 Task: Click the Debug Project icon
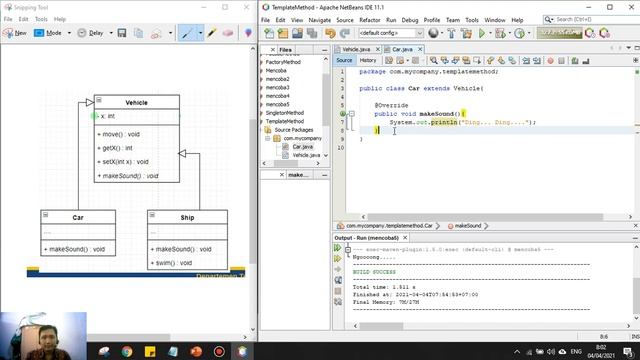click(500, 33)
